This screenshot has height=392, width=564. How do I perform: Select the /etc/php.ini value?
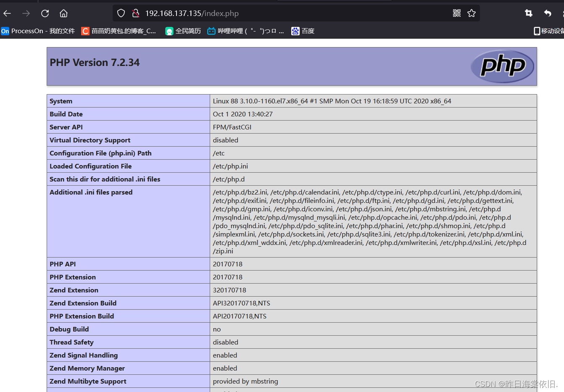[230, 166]
